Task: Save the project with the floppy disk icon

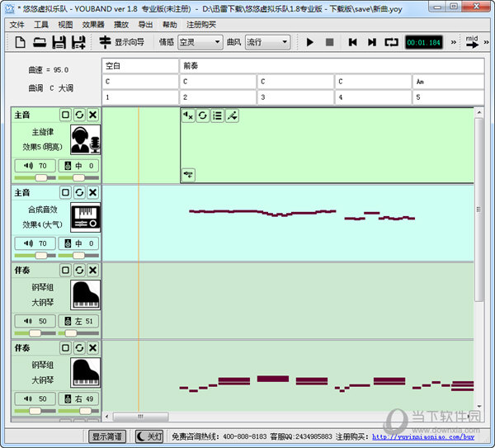Action: (x=59, y=42)
